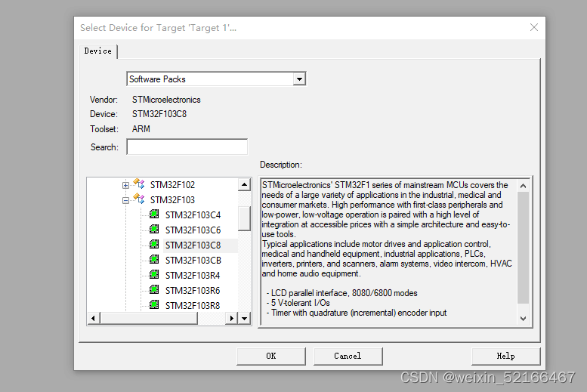This screenshot has height=392, width=587.
Task: Open Help for device selection
Action: pos(505,356)
